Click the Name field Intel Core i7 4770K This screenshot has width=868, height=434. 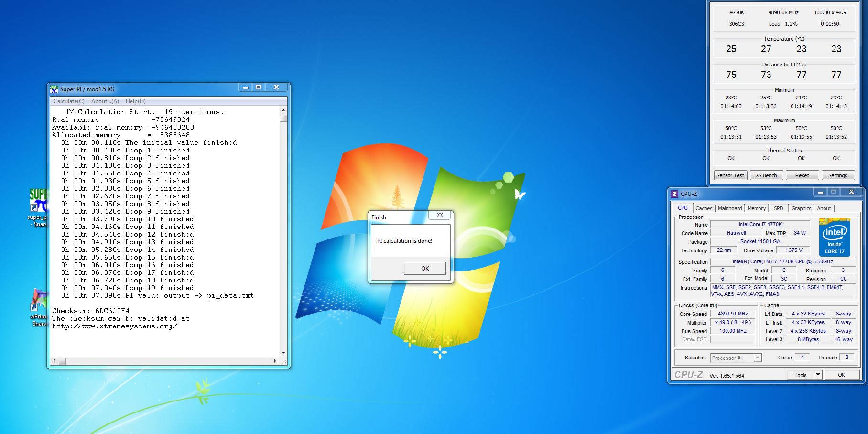[760, 224]
